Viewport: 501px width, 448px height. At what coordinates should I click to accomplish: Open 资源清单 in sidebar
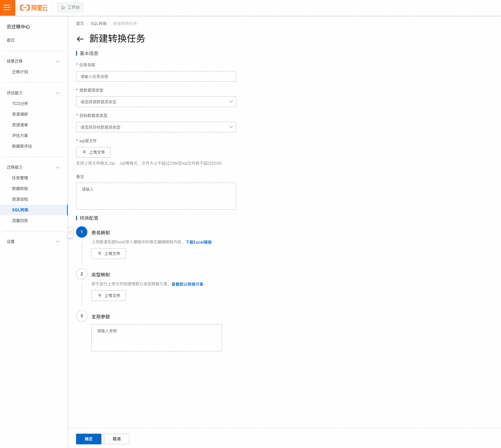click(x=20, y=125)
